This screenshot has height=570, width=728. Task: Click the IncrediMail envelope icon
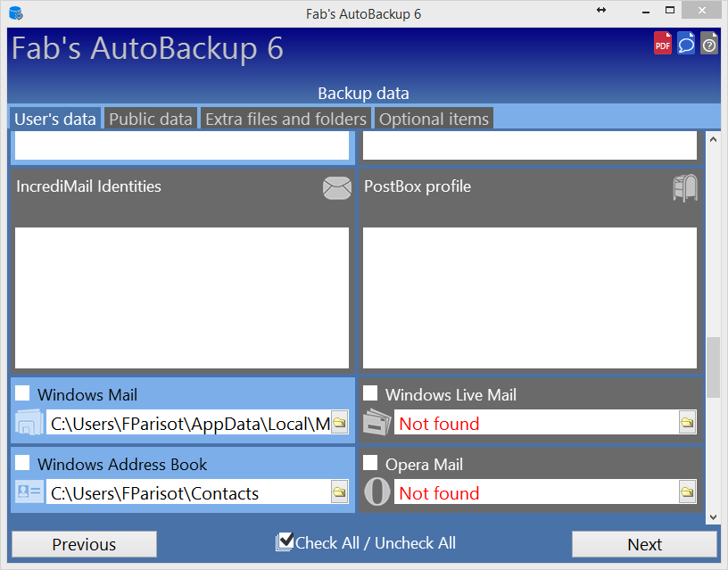point(337,188)
